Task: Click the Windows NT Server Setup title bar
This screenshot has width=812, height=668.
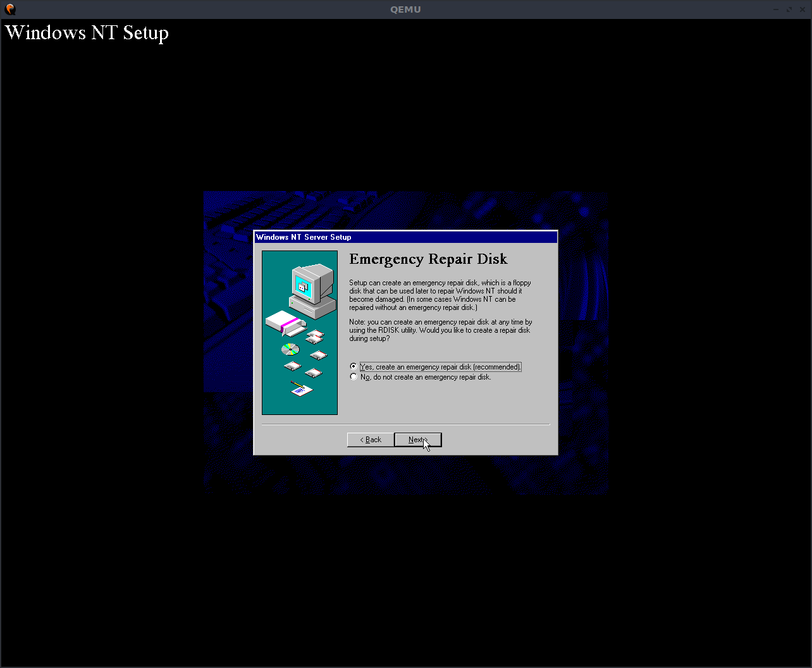Action: pos(405,237)
